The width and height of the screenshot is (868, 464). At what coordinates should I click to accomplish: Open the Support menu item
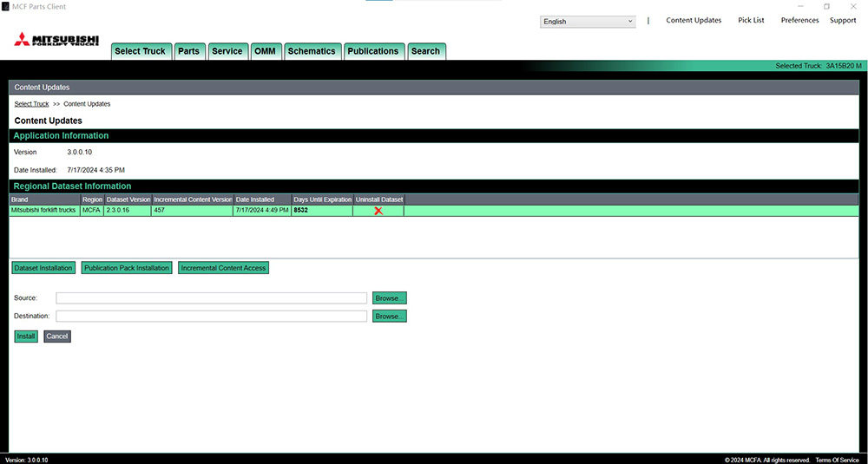843,21
